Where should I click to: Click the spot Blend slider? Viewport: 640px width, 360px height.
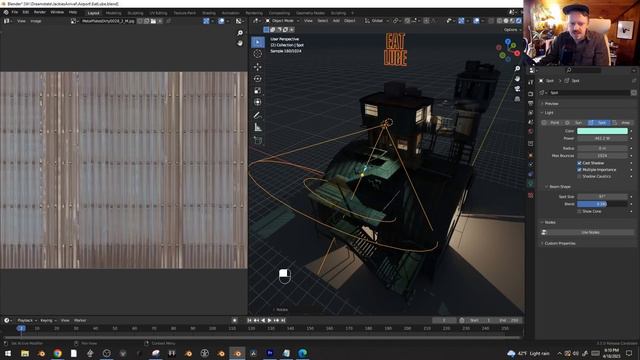coord(602,204)
